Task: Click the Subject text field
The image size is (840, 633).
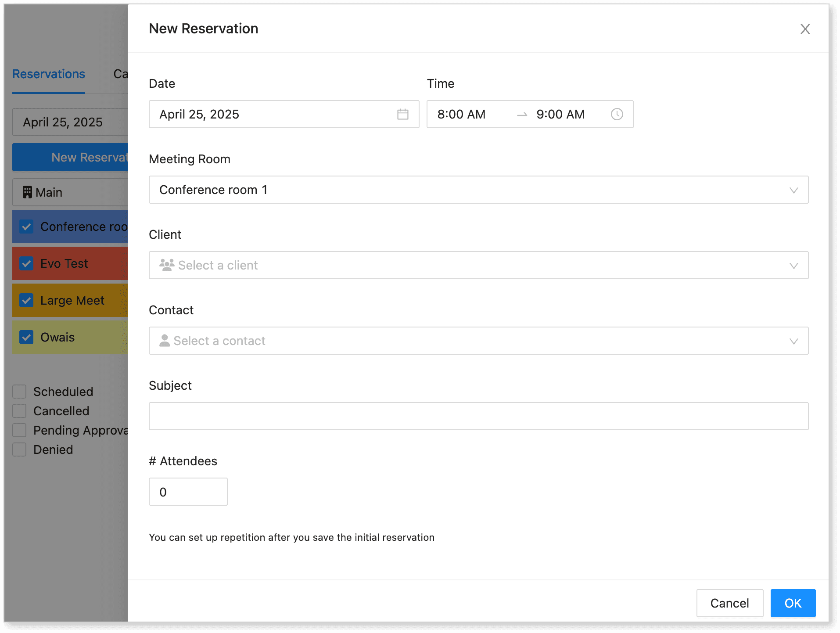Action: (478, 416)
